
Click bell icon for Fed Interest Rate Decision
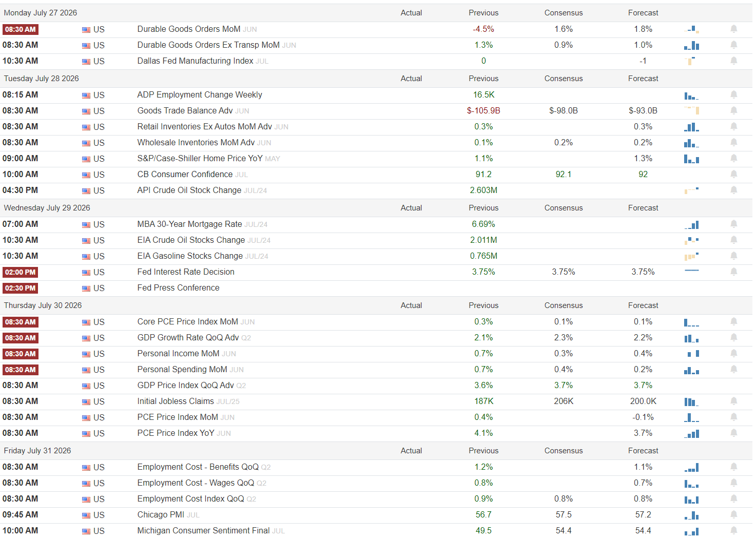pyautogui.click(x=734, y=272)
